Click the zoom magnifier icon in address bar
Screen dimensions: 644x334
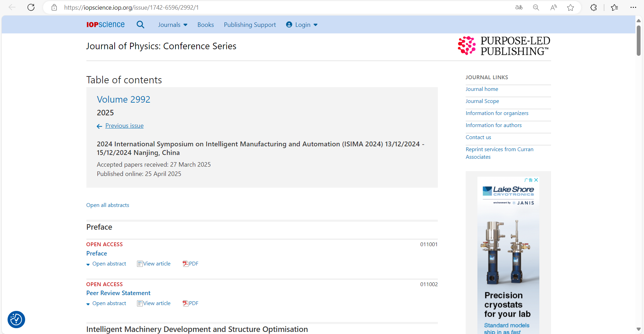pyautogui.click(x=536, y=7)
